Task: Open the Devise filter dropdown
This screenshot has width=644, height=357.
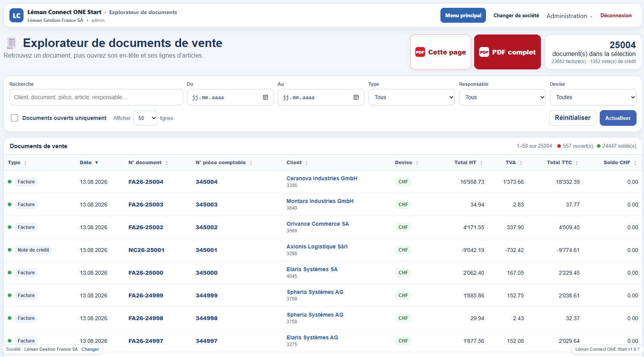Action: (x=593, y=97)
